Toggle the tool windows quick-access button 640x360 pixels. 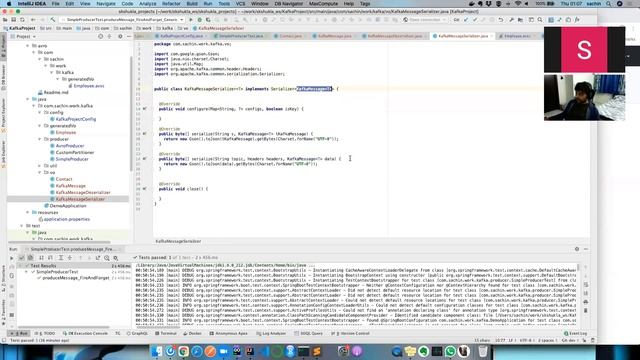click(4, 340)
